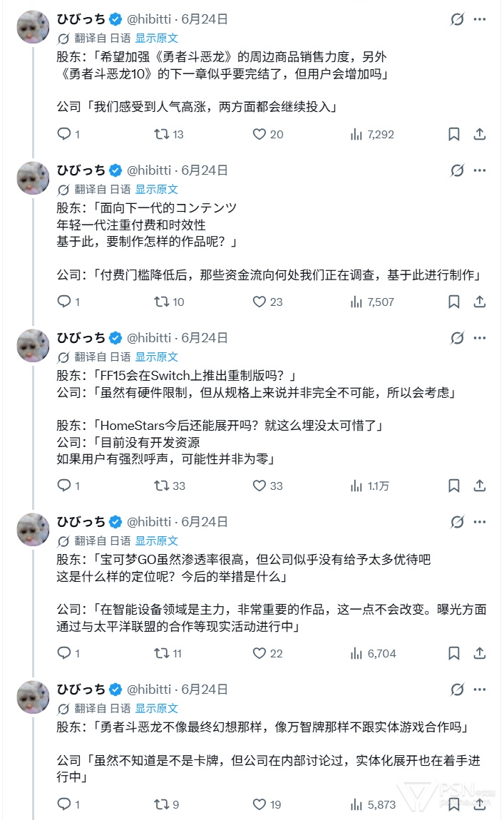Open more options on the last tweet
The height and width of the screenshot is (820, 504).
480,690
